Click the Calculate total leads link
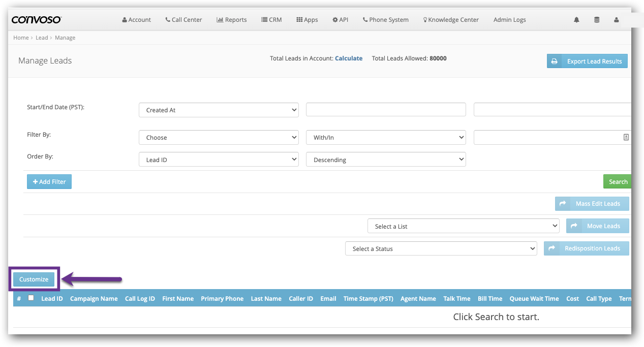644x347 pixels. point(349,58)
